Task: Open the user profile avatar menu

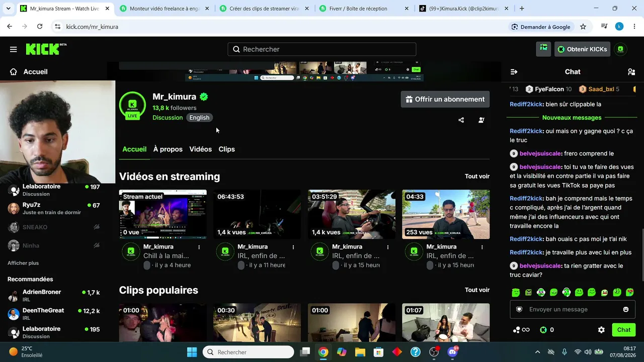Action: tap(620, 49)
